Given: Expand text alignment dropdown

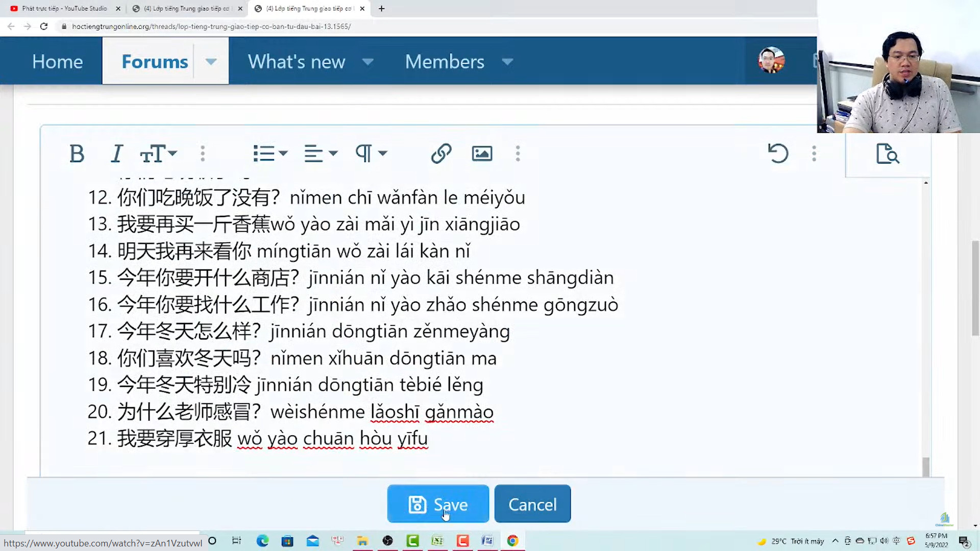Looking at the screenshot, I should tap(321, 154).
